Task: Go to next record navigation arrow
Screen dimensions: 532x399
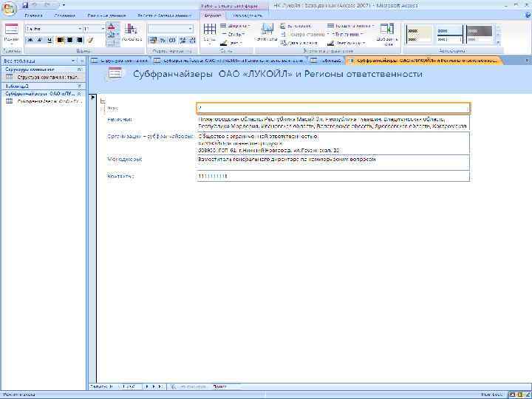Action: tap(147, 386)
